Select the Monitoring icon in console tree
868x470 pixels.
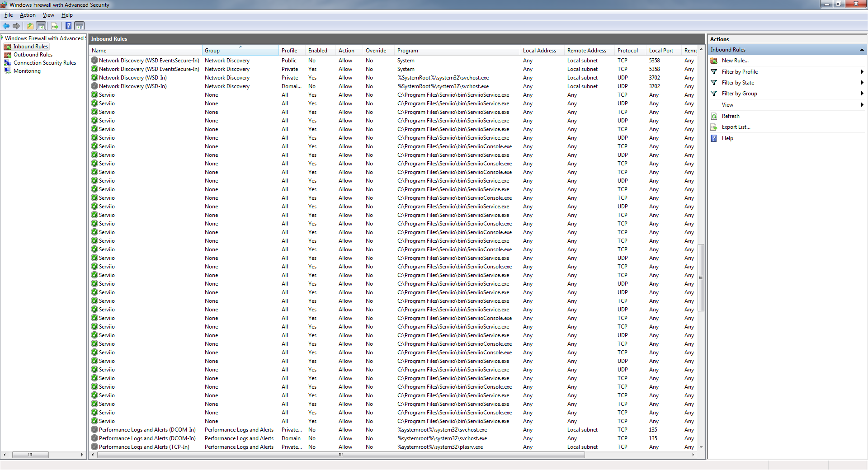(8, 71)
